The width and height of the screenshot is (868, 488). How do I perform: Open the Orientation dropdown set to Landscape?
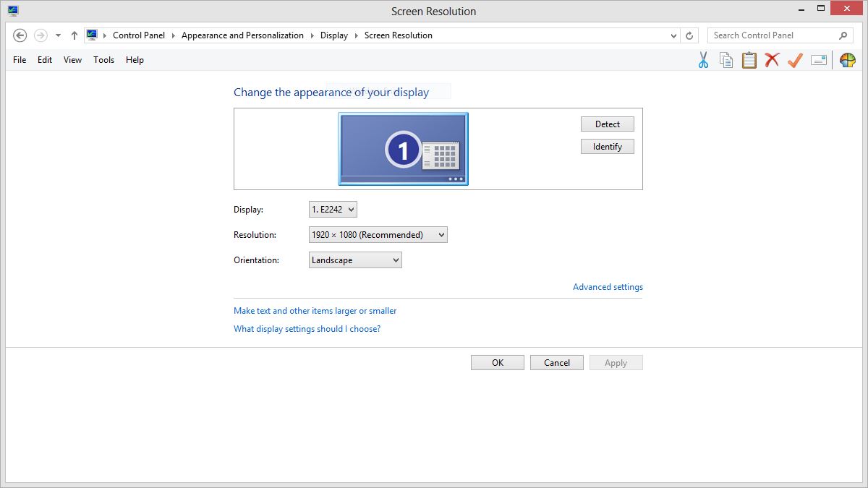click(355, 260)
